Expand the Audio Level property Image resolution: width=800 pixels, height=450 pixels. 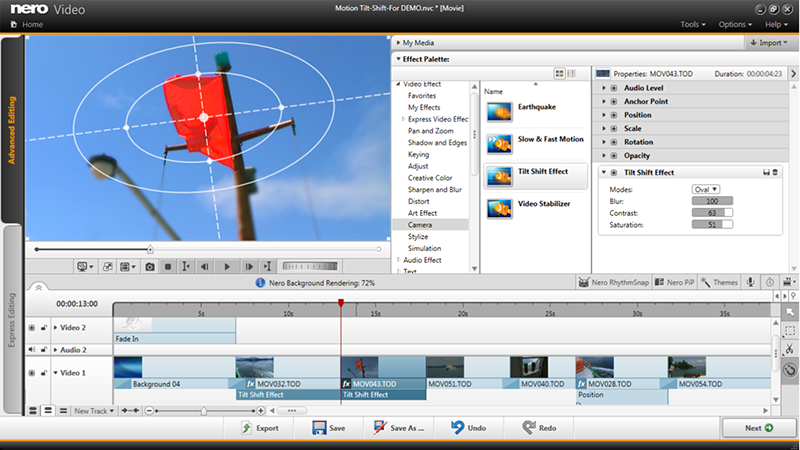[604, 88]
